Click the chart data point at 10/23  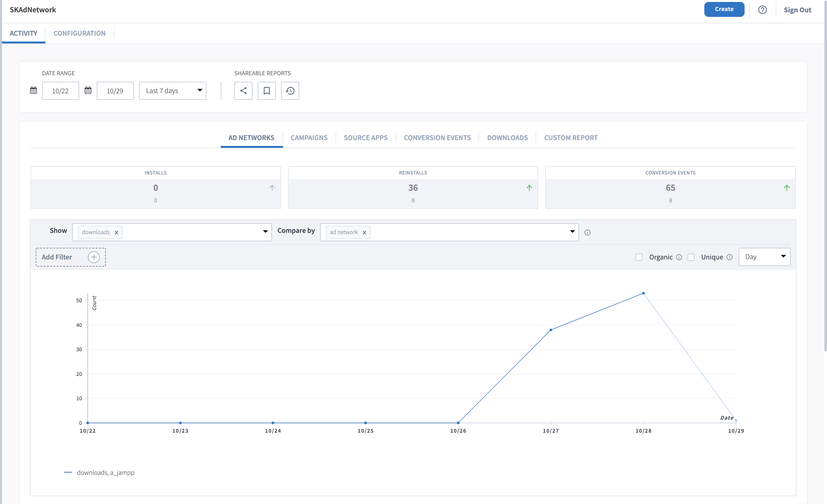tap(180, 423)
